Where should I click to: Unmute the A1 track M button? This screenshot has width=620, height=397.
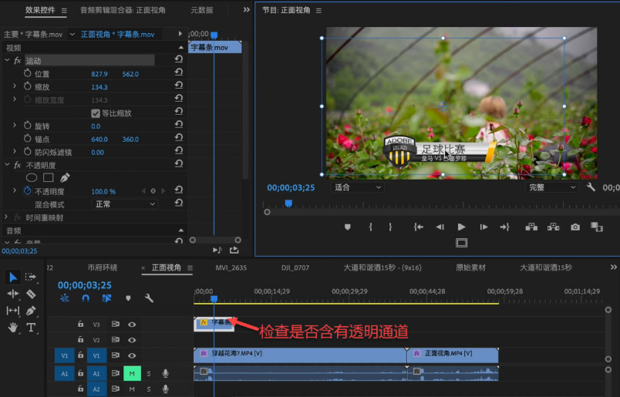point(132,373)
